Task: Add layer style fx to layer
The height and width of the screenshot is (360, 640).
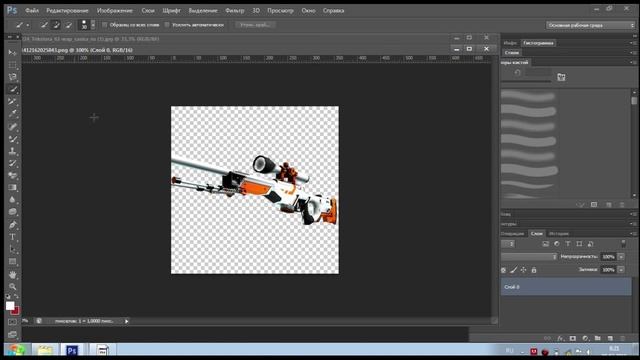Action: coord(560,338)
